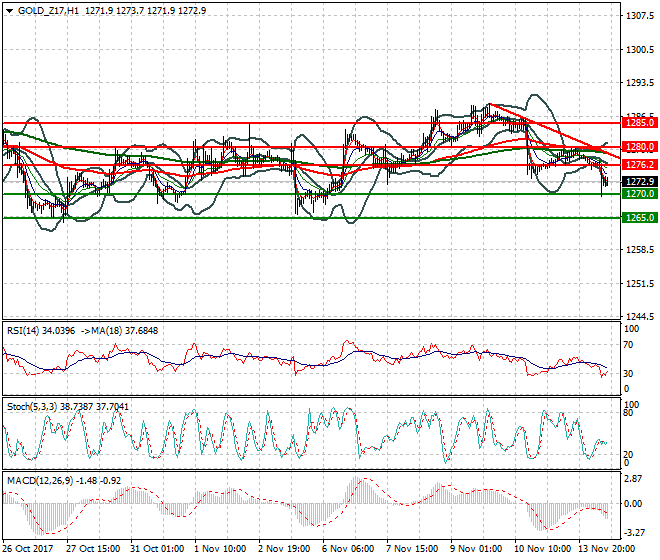The width and height of the screenshot is (660, 560).
Task: Click the 26 Oct 2017 time axis label
Action: [28, 549]
